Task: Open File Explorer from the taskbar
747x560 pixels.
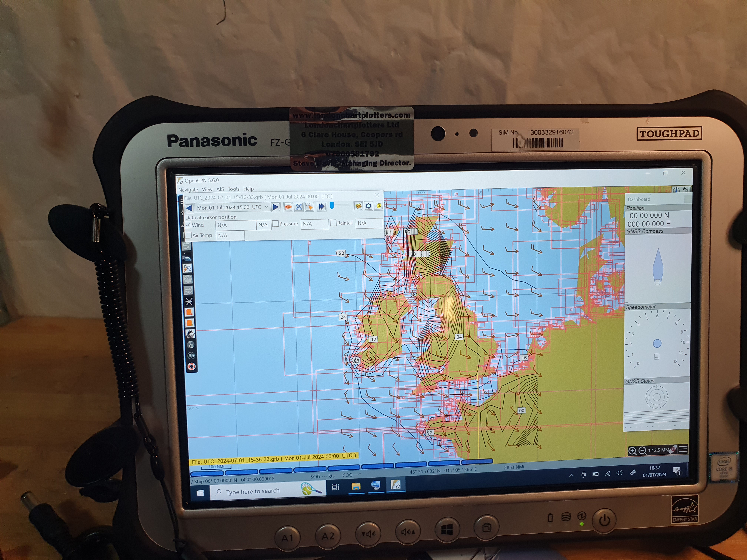Action: point(356,486)
